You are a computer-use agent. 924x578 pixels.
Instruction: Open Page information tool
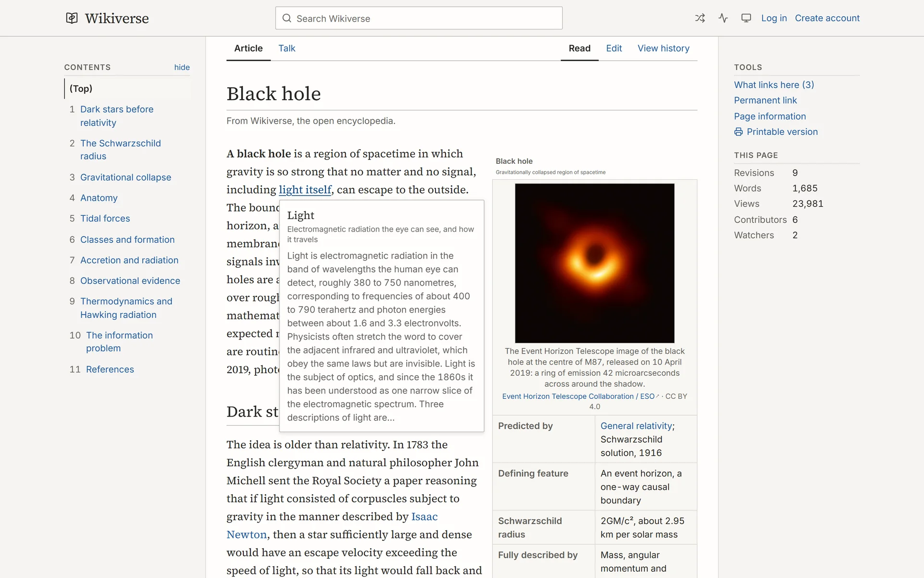coord(770,116)
